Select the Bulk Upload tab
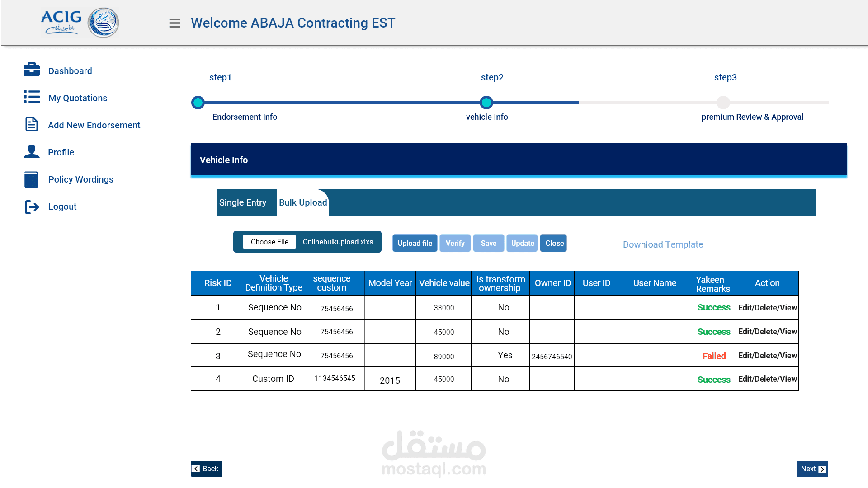The height and width of the screenshot is (488, 868). [303, 202]
